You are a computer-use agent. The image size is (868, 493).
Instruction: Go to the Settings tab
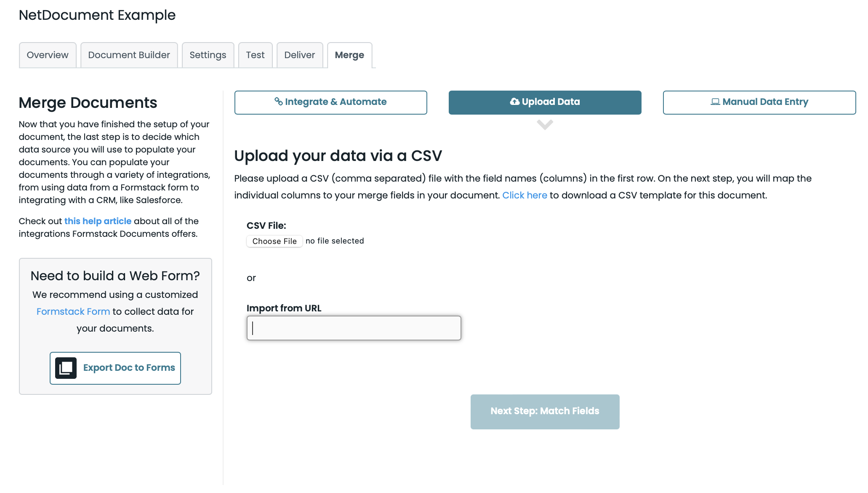coord(208,55)
